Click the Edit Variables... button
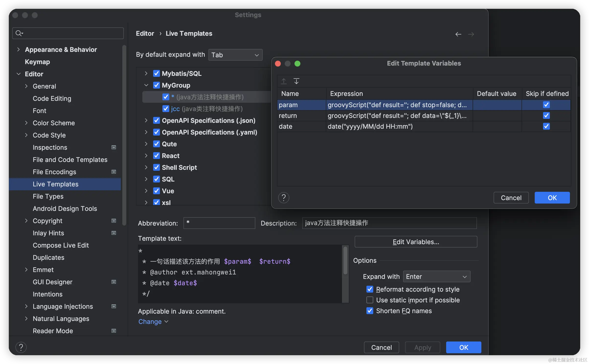Screen dimensions: 589x364 pyautogui.click(x=416, y=242)
